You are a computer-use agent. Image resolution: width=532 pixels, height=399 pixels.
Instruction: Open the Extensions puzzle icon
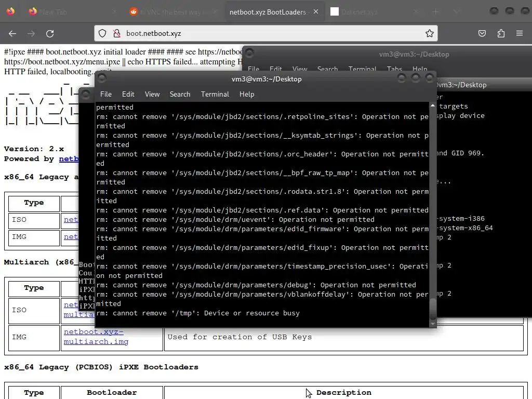coord(501,33)
